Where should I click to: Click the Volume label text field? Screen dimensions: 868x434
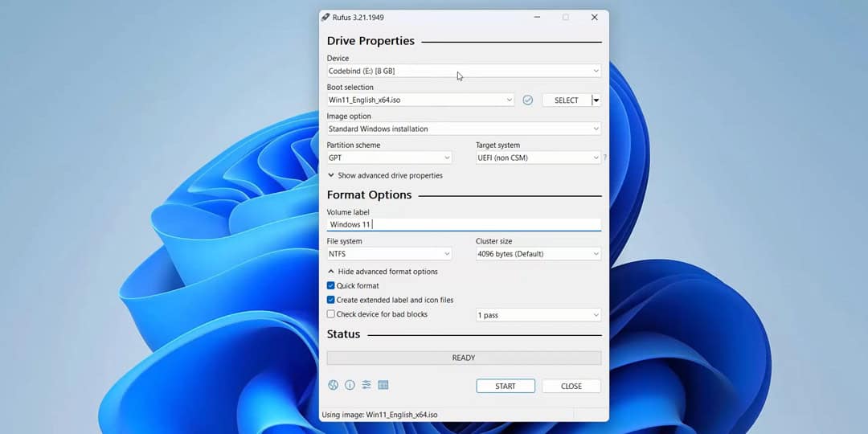pyautogui.click(x=464, y=224)
